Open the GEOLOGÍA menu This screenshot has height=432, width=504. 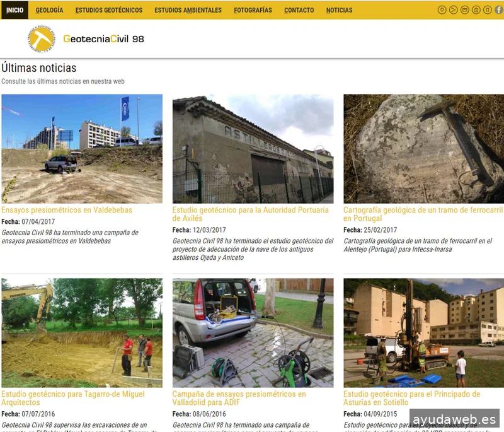pos(49,10)
